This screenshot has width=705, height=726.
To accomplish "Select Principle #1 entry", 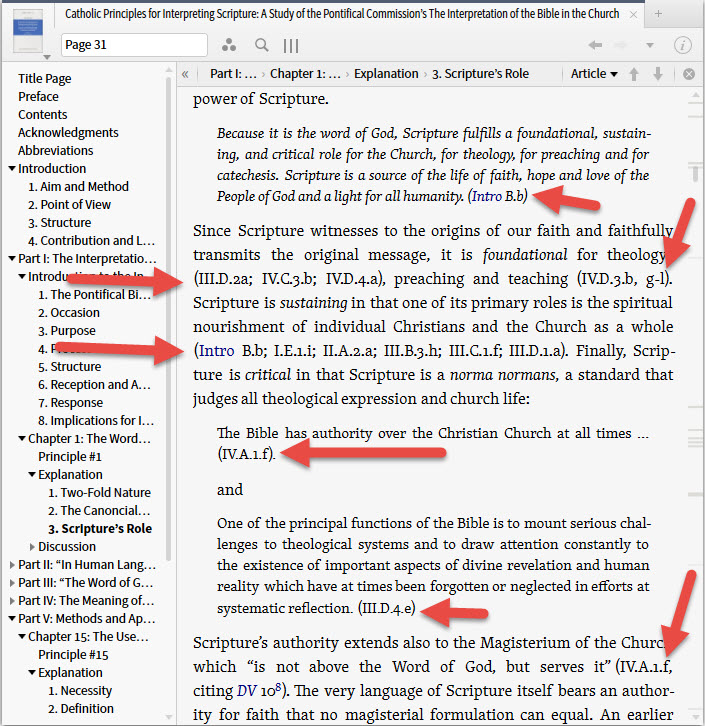I will click(70, 457).
